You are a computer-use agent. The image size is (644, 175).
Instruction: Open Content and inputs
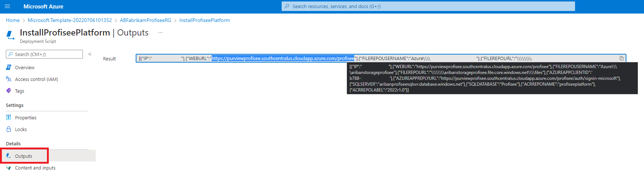[35, 168]
